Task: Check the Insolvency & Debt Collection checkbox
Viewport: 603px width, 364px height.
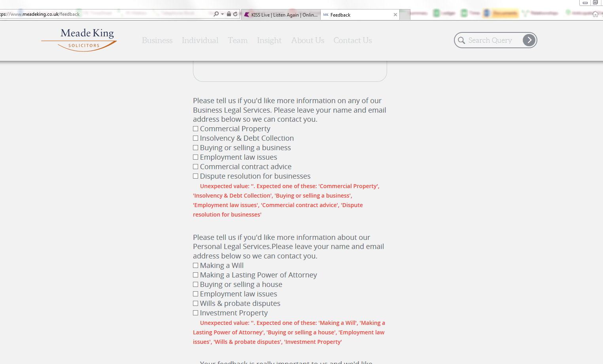Action: point(195,138)
